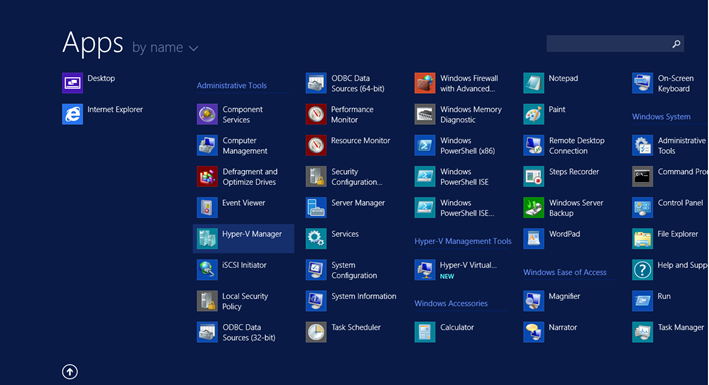Click the up arrow to return to Start
The width and height of the screenshot is (709, 385).
(70, 372)
